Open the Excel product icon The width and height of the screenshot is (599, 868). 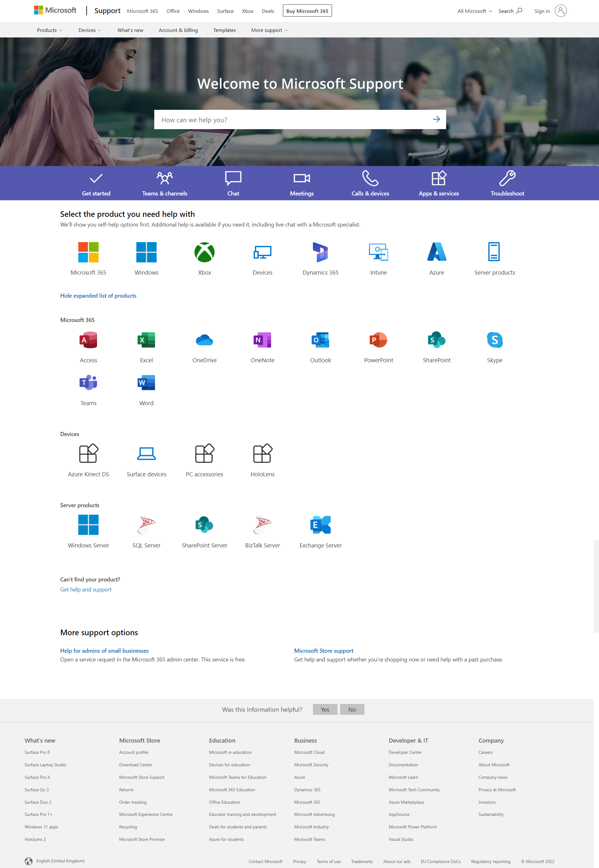pos(146,340)
